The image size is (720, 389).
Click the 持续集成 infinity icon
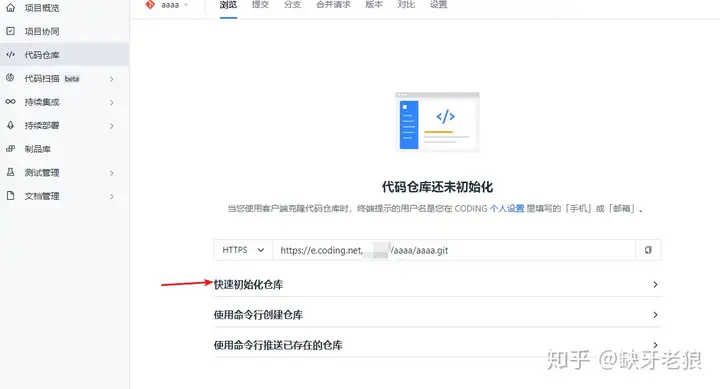click(x=11, y=101)
